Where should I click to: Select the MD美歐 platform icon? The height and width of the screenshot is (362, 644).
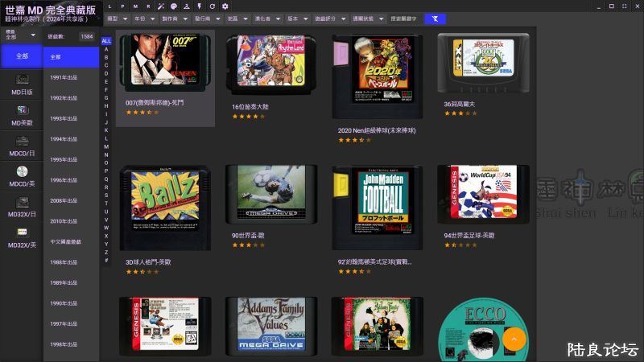(22, 109)
